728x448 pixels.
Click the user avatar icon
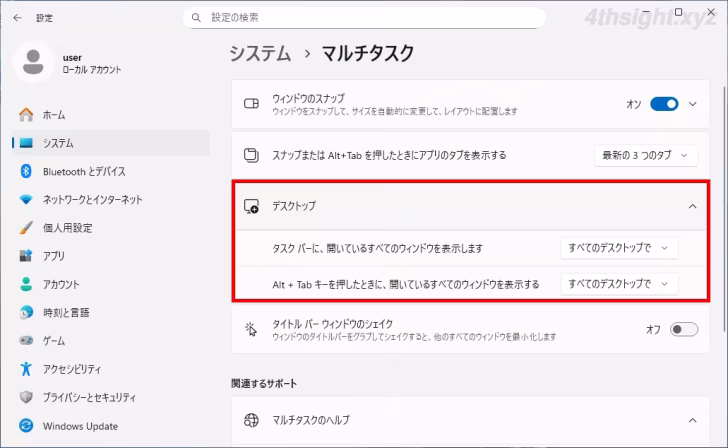coord(33,62)
